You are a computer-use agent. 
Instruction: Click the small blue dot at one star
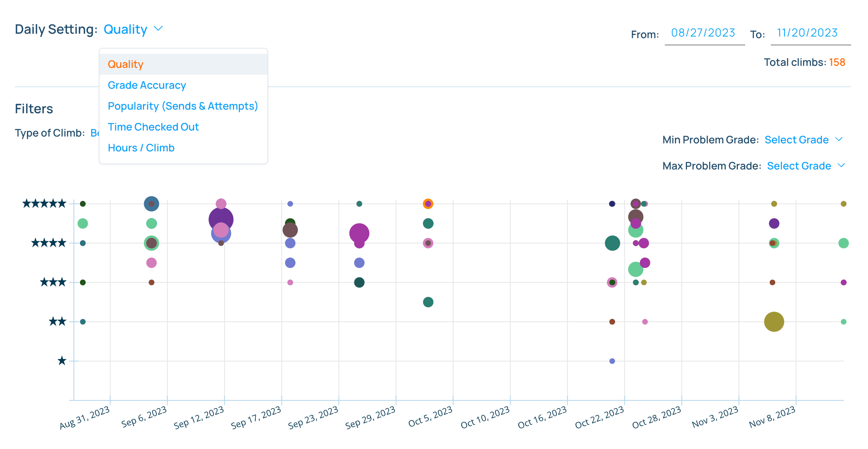pos(612,361)
